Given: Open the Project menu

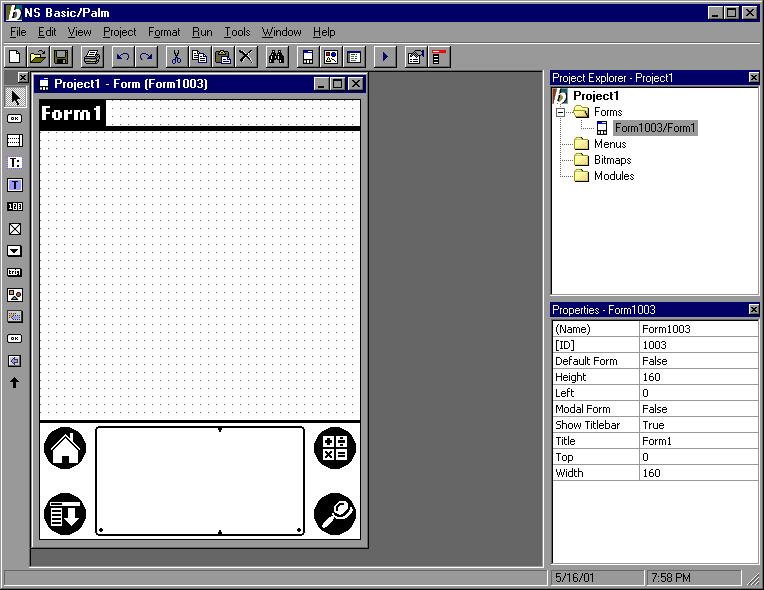Looking at the screenshot, I should [119, 32].
